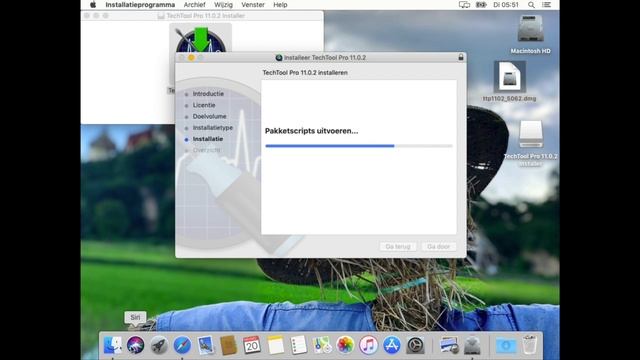Open Safari from the Dock
The width and height of the screenshot is (640, 360).
pyautogui.click(x=182, y=345)
